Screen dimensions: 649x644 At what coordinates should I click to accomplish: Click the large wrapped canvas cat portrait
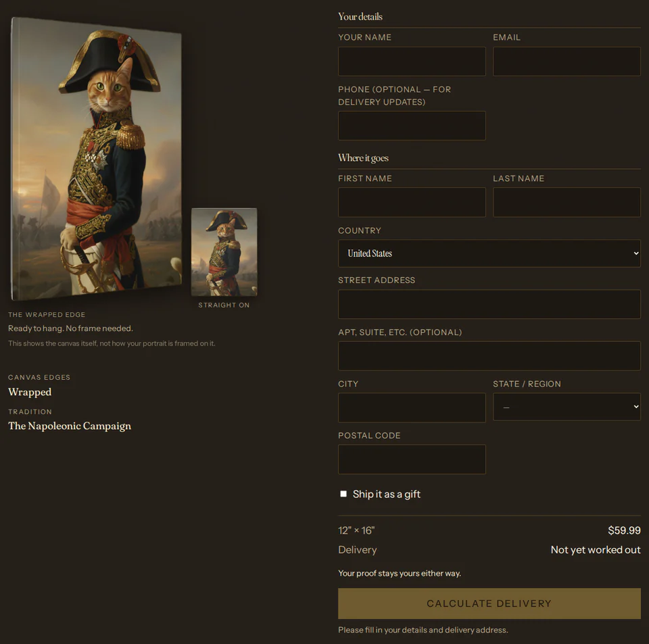(96, 158)
